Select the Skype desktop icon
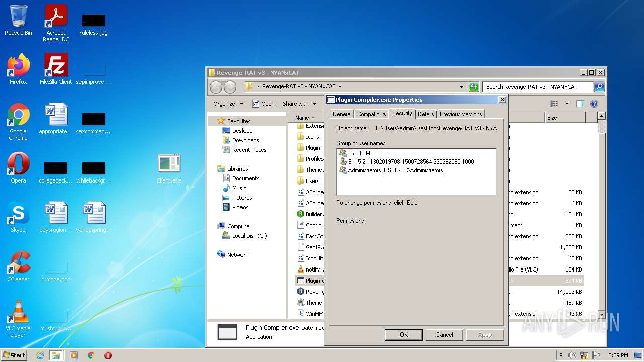The image size is (644, 362). click(18, 217)
